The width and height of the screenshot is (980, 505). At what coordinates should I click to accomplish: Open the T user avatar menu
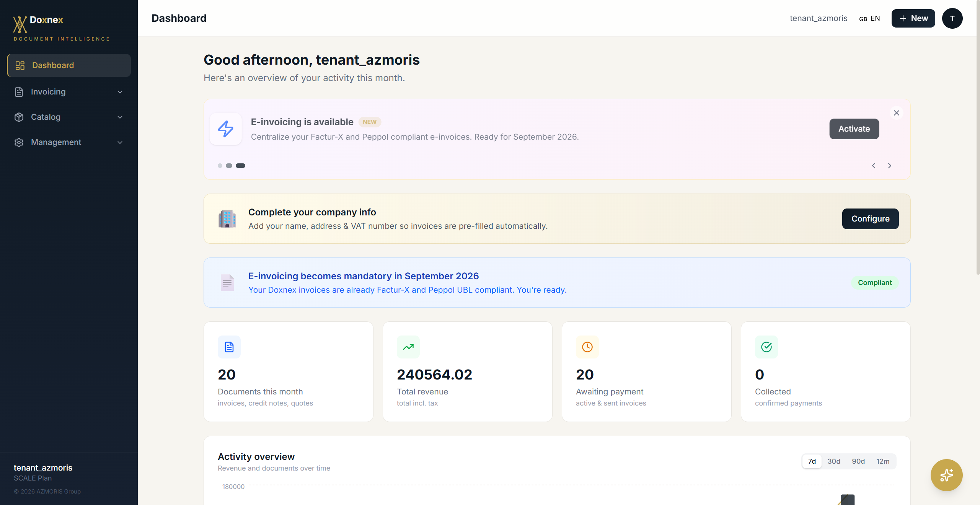[952, 18]
